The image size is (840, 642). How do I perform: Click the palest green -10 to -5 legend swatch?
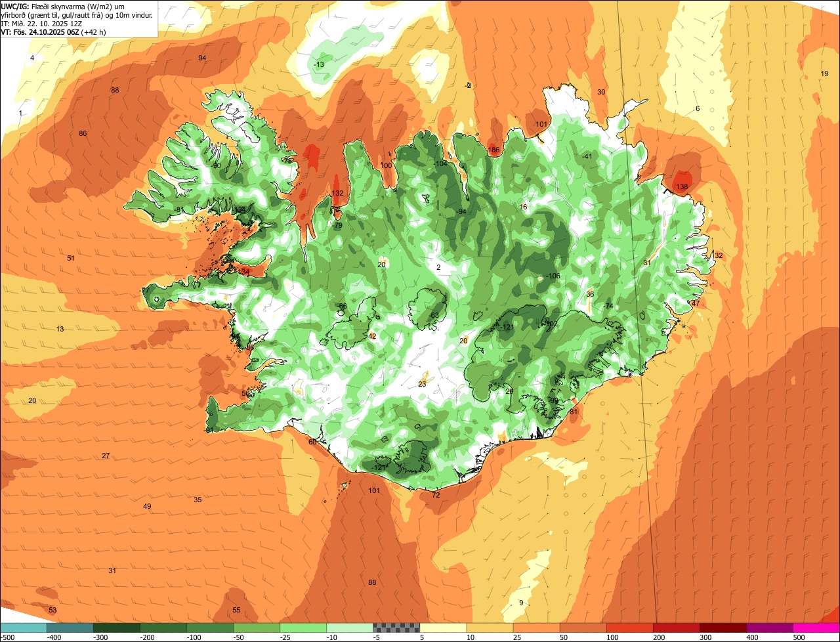pos(350,628)
